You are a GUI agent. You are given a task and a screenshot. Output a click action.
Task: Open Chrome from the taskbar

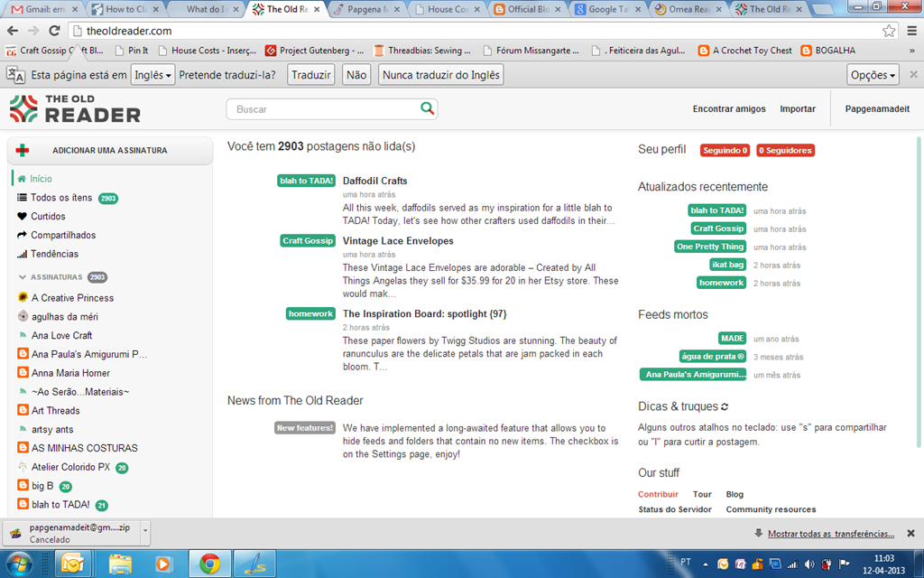[209, 564]
